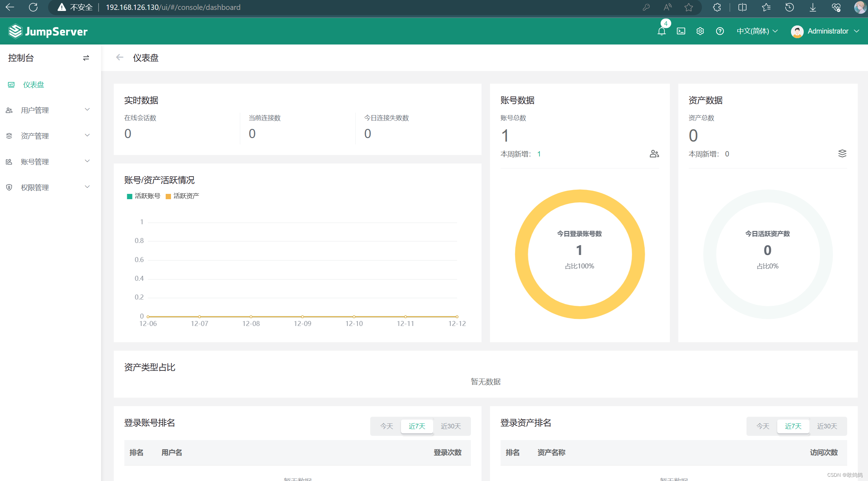The image size is (868, 481).
Task: Open system settings gear icon
Action: tap(700, 31)
